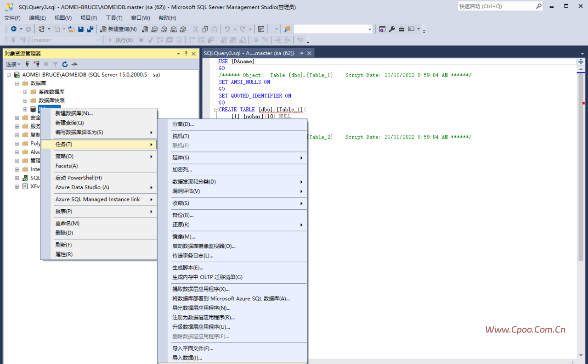Screen dimensions: 588x364
Task: Click the Activity Monitor toolbar icon
Action: [x=261, y=29]
